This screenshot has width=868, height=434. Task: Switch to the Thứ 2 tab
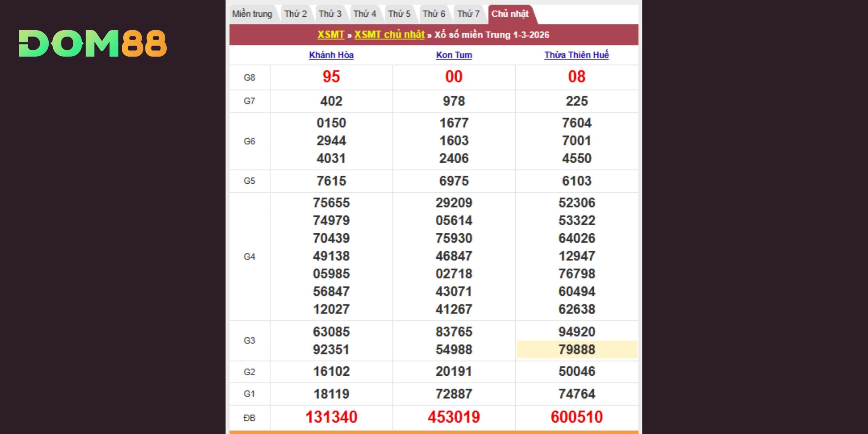coord(295,14)
